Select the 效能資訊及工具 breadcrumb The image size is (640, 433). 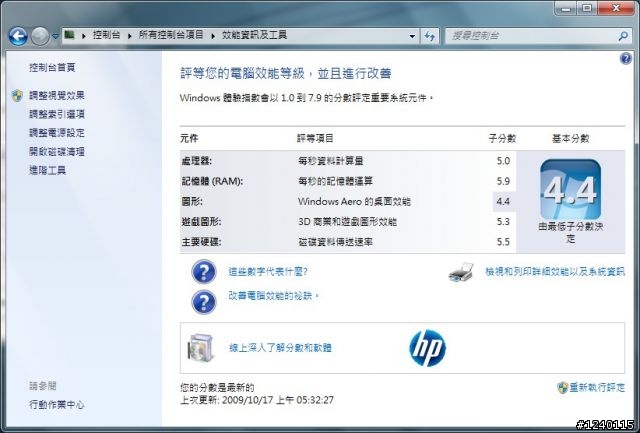coord(254,35)
